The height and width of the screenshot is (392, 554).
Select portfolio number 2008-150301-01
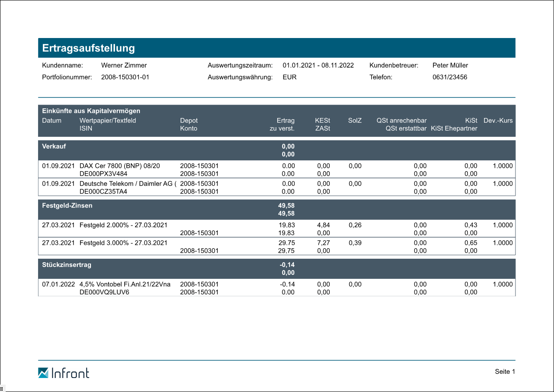(125, 77)
